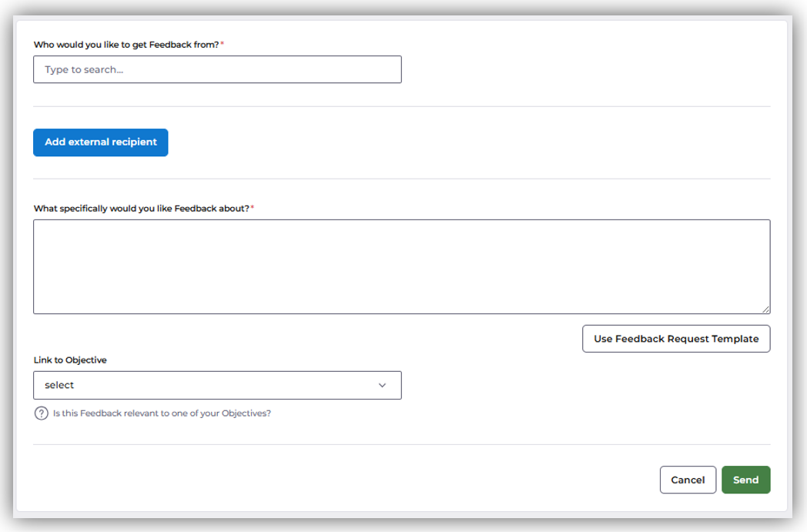
Task: Click the 'What specifically would you like Feedback about?' label
Action: tap(141, 208)
